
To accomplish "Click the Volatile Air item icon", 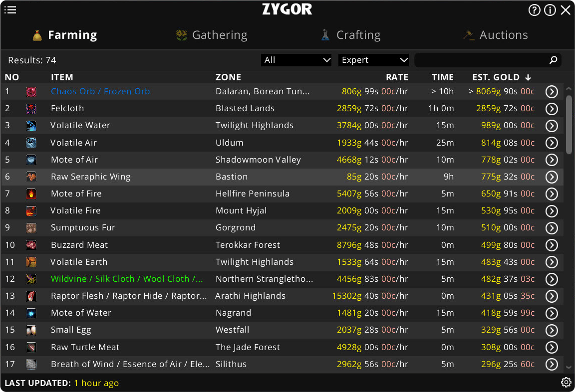I will pyautogui.click(x=31, y=143).
